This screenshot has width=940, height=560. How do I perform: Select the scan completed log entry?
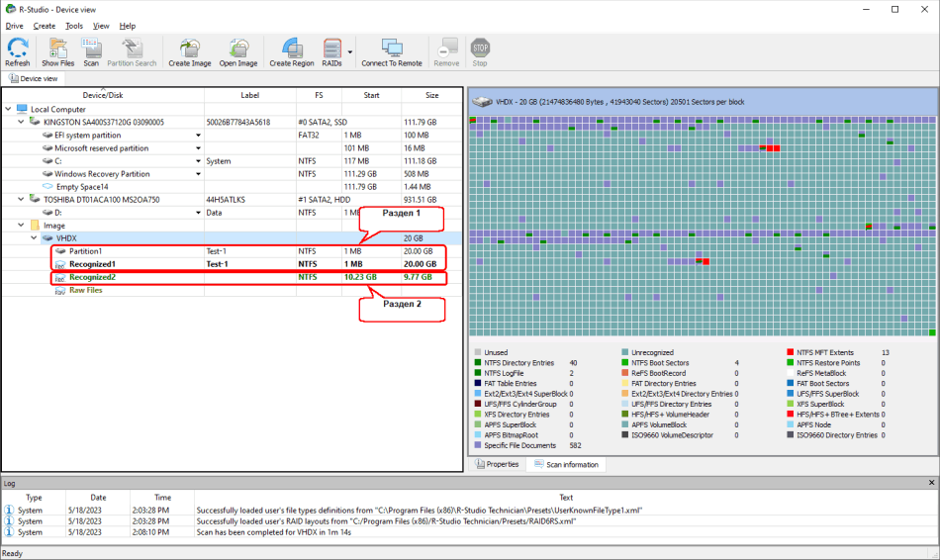click(470, 532)
